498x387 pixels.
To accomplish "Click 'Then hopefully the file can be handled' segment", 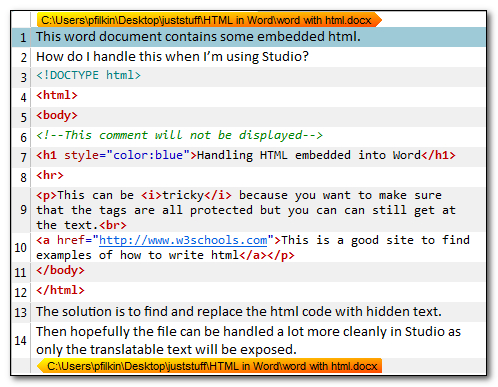I will (x=248, y=340).
